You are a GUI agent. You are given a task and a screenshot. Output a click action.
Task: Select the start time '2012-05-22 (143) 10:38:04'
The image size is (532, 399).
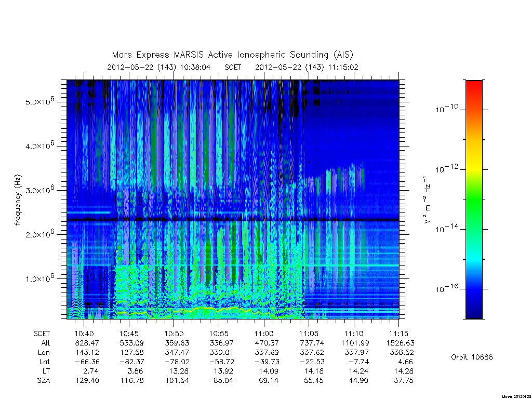[x=159, y=67]
